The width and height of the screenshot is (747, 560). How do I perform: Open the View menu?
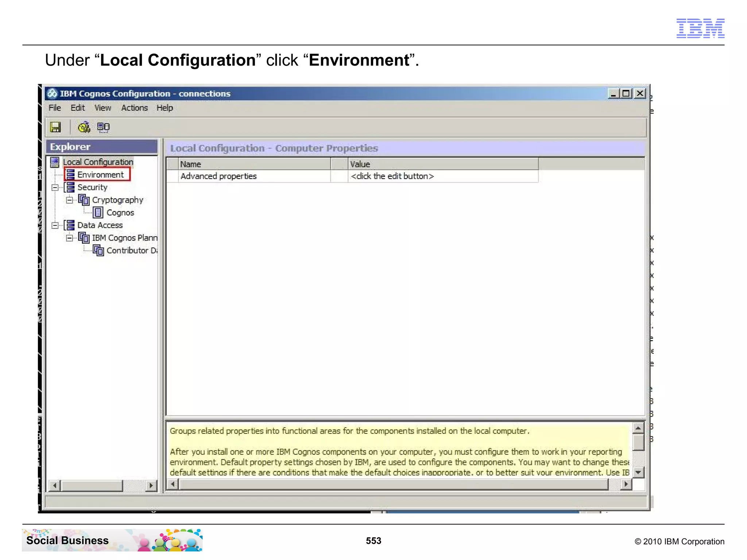click(103, 108)
